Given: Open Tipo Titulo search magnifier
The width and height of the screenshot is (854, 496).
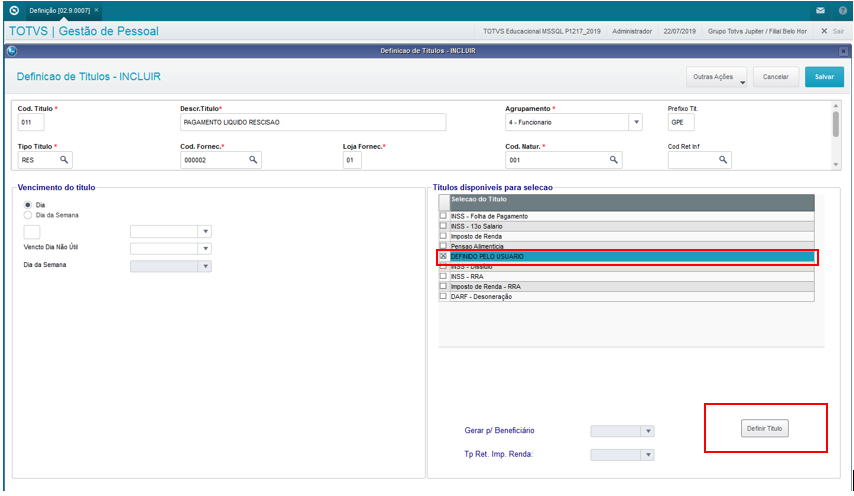Looking at the screenshot, I should [64, 160].
